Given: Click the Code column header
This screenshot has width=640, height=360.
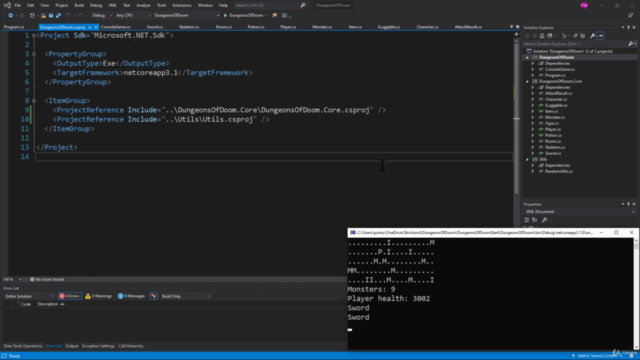Looking at the screenshot, I should tap(26, 304).
